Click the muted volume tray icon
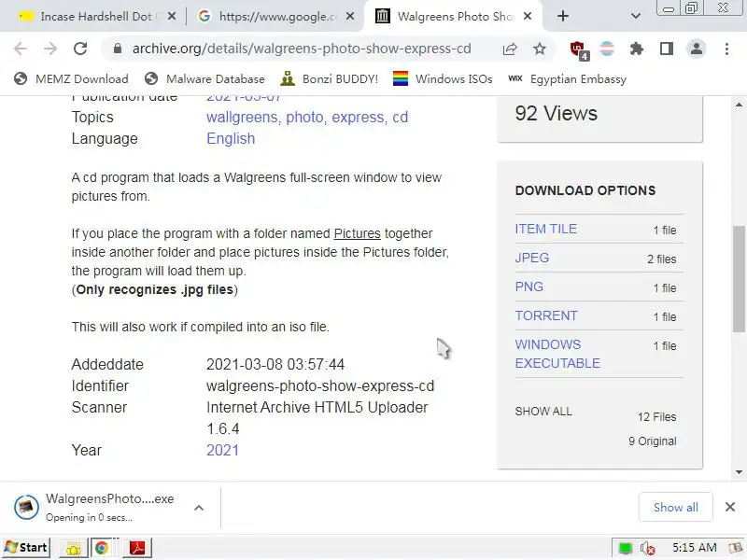The height and width of the screenshot is (560, 747). point(647,549)
